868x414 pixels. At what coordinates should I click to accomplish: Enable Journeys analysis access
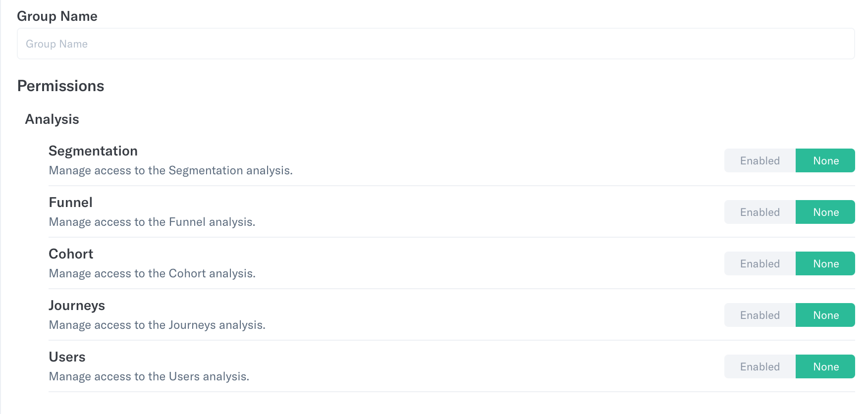tap(760, 315)
